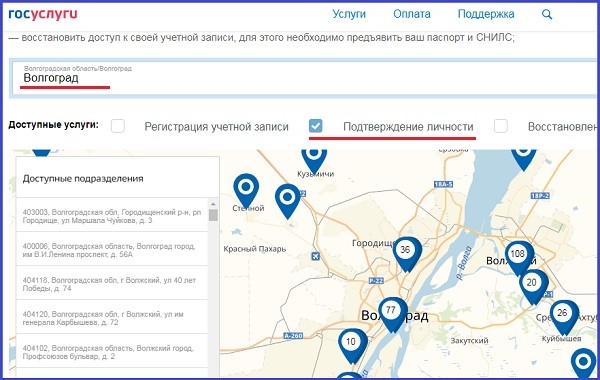
Task: Select address 403003 Городище, ул Маршала Чуйкова
Action: [112, 216]
